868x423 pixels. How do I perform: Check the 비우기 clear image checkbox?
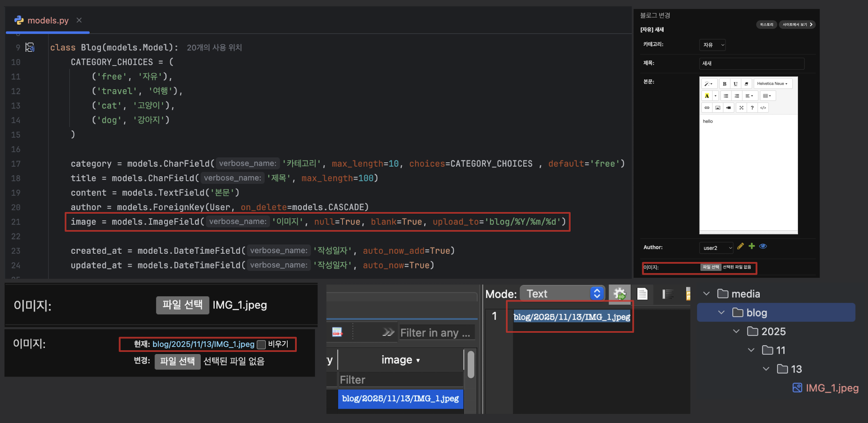pos(261,344)
